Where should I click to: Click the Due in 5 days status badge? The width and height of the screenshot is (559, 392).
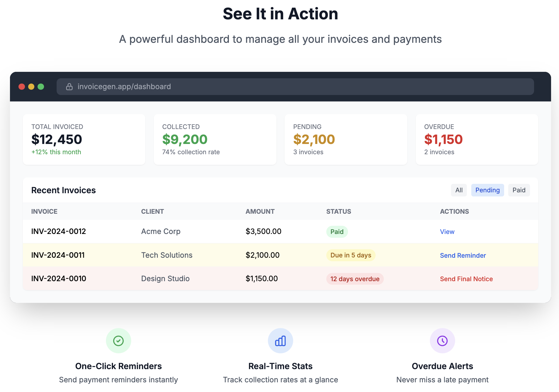pyautogui.click(x=350, y=255)
